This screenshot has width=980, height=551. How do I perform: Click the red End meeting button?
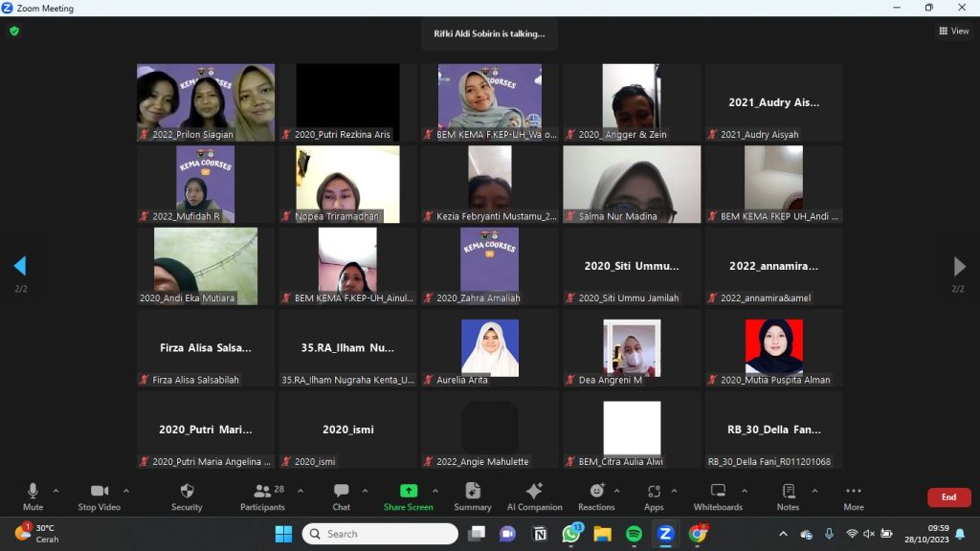tap(948, 497)
